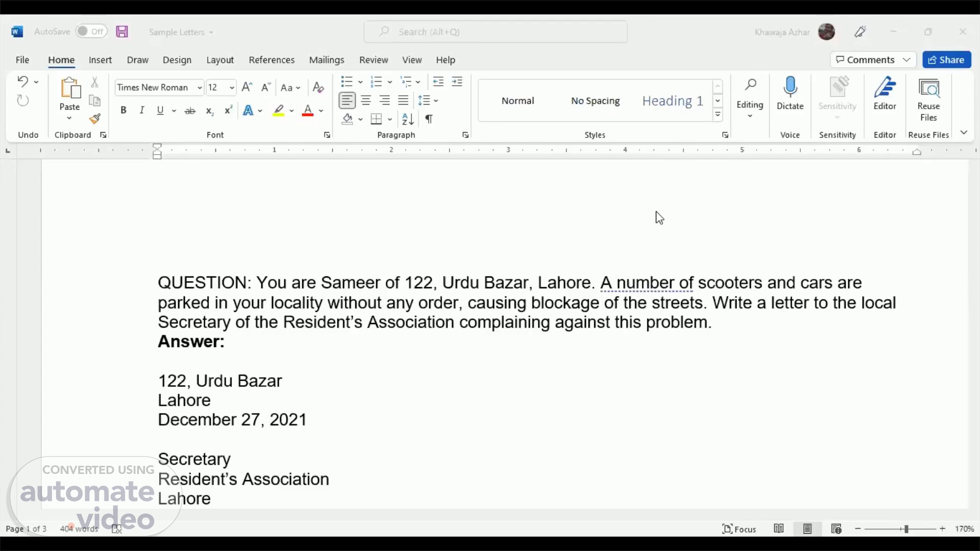
Task: Toggle Align Left
Action: (347, 101)
